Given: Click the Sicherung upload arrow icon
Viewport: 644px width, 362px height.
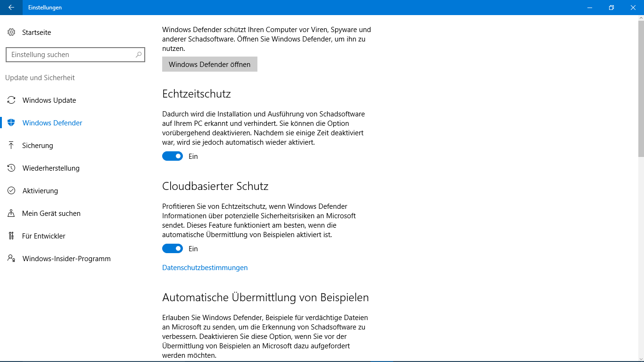Looking at the screenshot, I should [11, 146].
